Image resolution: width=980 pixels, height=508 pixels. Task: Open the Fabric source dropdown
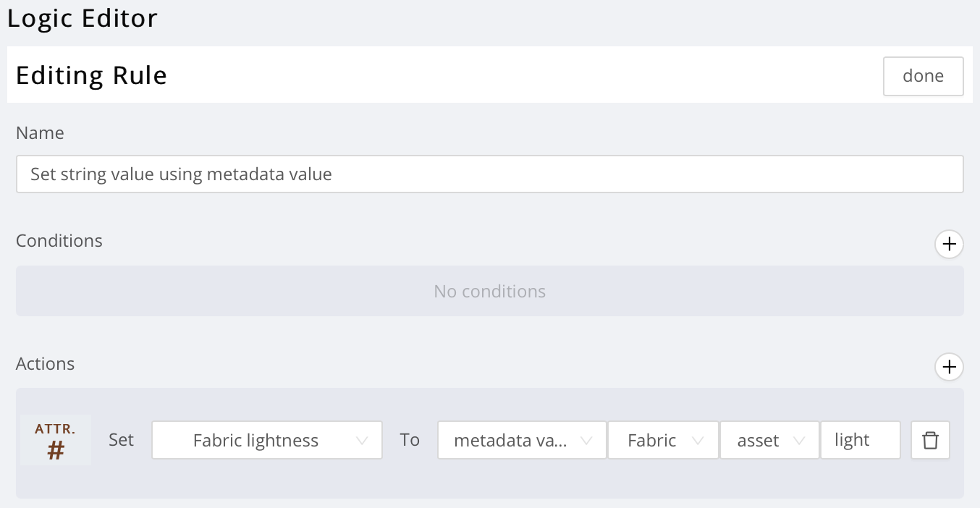(x=663, y=440)
